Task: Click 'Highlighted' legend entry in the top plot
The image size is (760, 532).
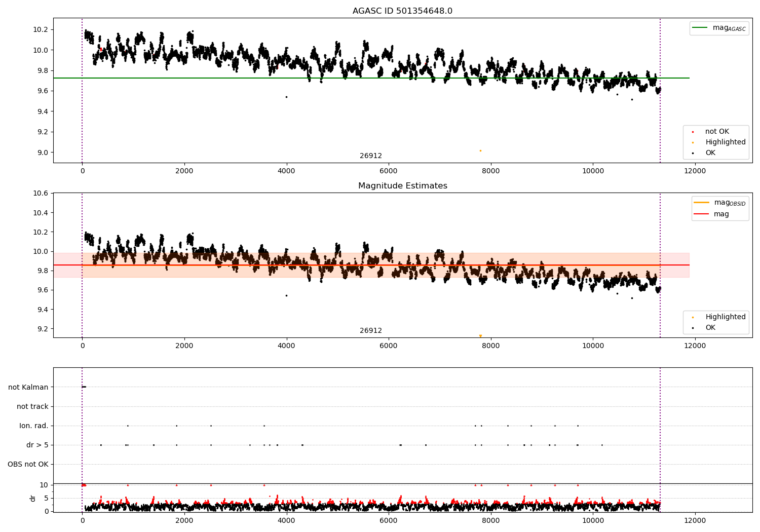Action: point(719,142)
